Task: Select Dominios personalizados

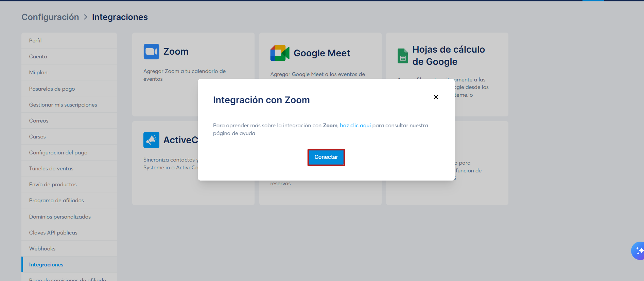Action: click(69, 217)
